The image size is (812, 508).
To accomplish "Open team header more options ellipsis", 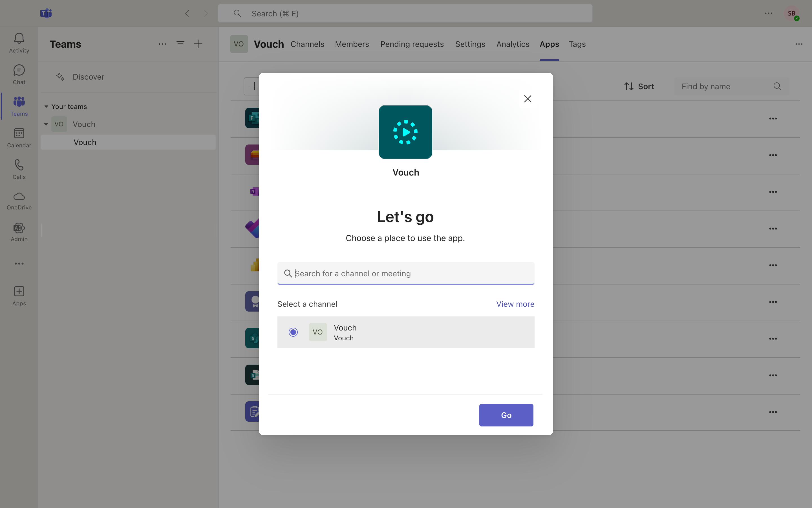I will (x=799, y=44).
